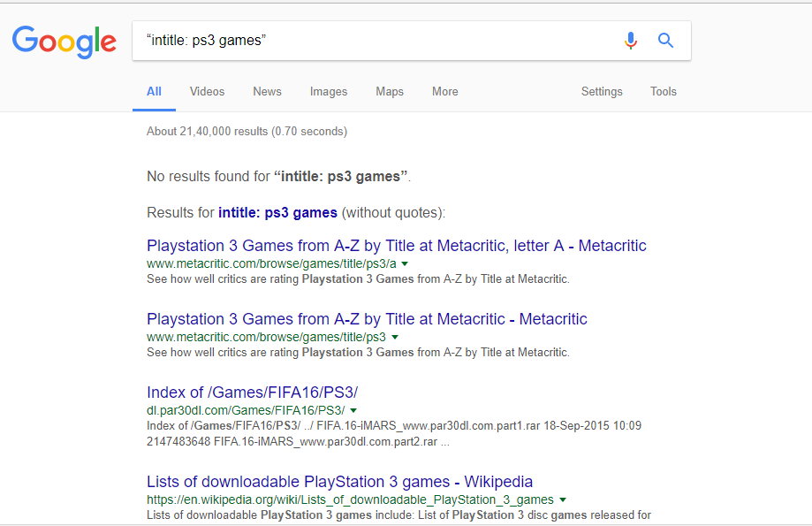Image resolution: width=812 pixels, height=526 pixels.
Task: Click inside the search query box
Action: (x=371, y=41)
